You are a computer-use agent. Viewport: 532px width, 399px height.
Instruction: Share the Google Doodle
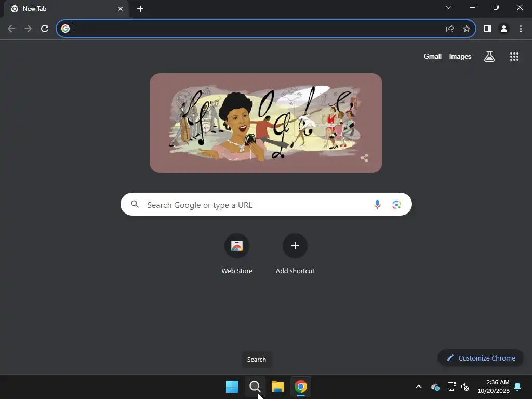coord(364,158)
